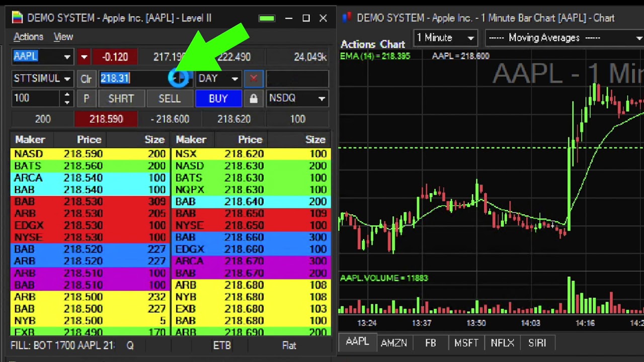Click the empty field right of the red X
Viewport: 644px width, 362px height.
[x=297, y=78]
